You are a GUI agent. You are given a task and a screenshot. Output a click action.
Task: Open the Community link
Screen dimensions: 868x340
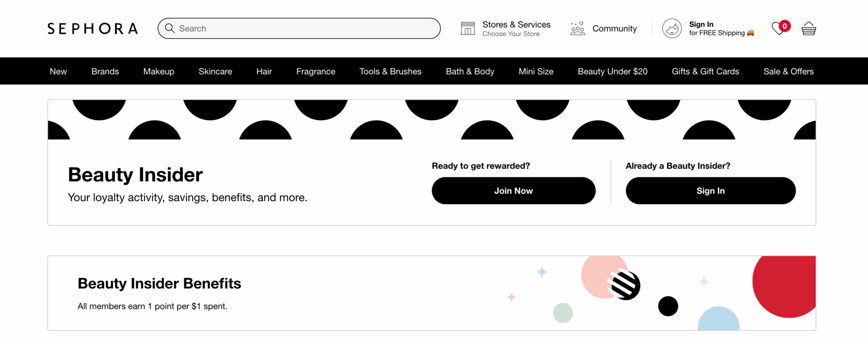click(x=614, y=29)
